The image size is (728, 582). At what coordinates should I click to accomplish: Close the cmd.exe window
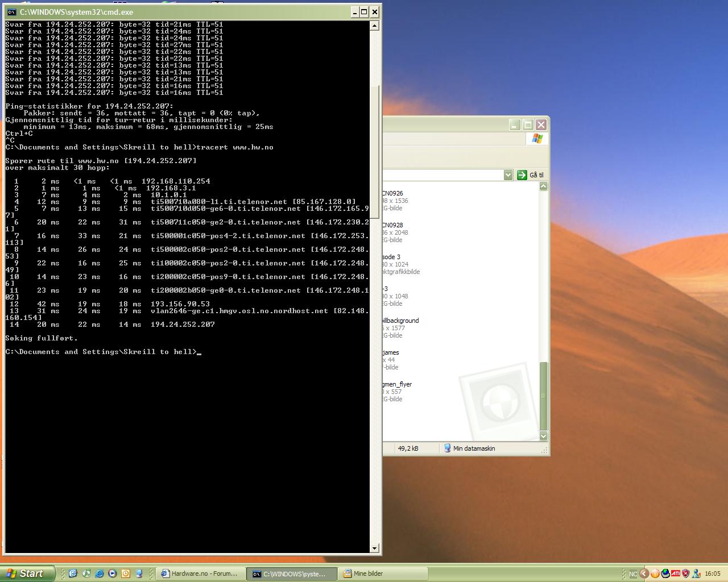(x=375, y=11)
